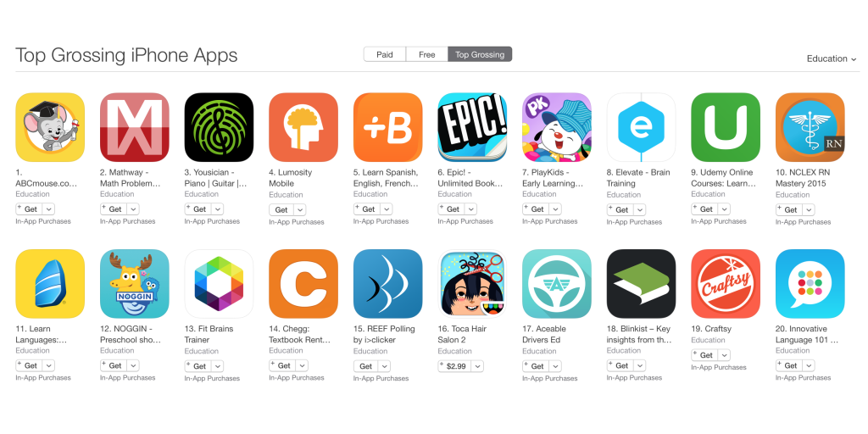Select the Yousician green treble clef icon
868x434 pixels.
219,127
